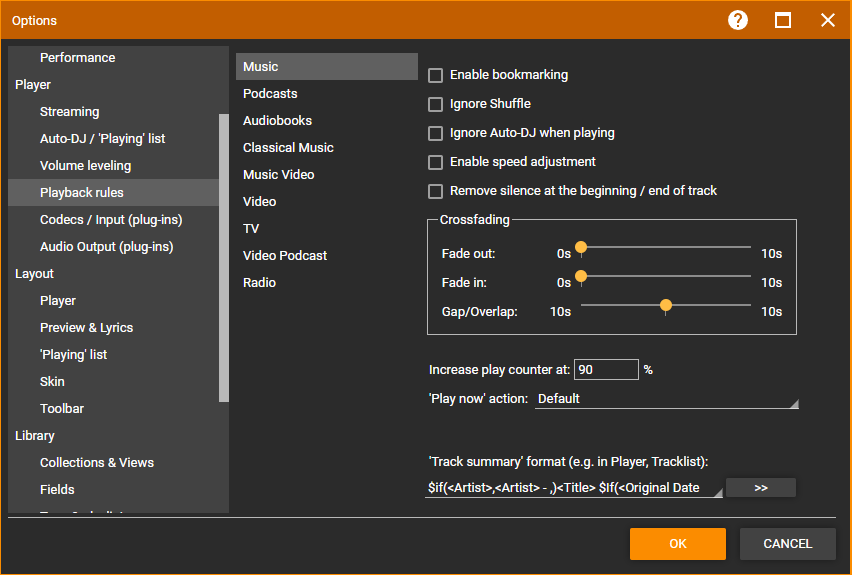Open Codecs / Input (plug-ins) settings
The width and height of the screenshot is (852, 575).
114,220
